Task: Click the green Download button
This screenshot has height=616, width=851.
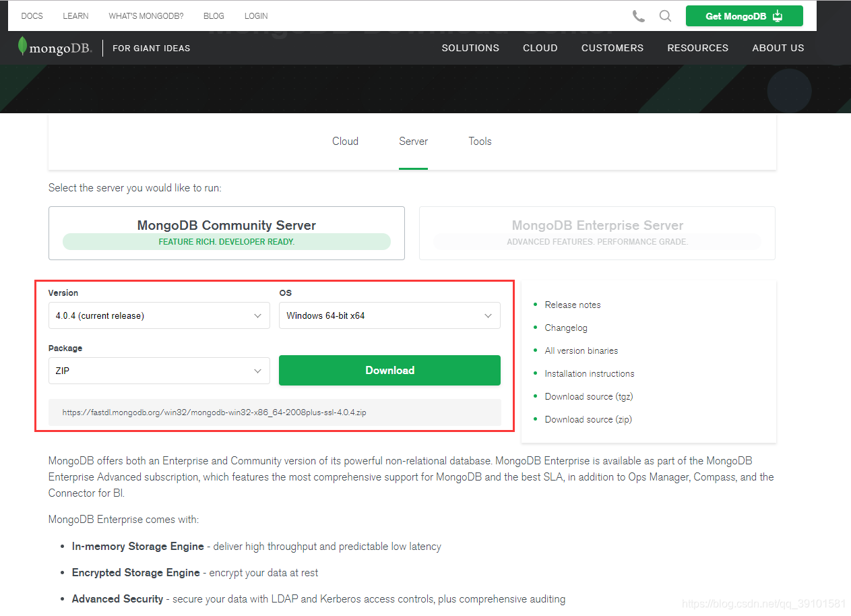Action: pyautogui.click(x=389, y=371)
